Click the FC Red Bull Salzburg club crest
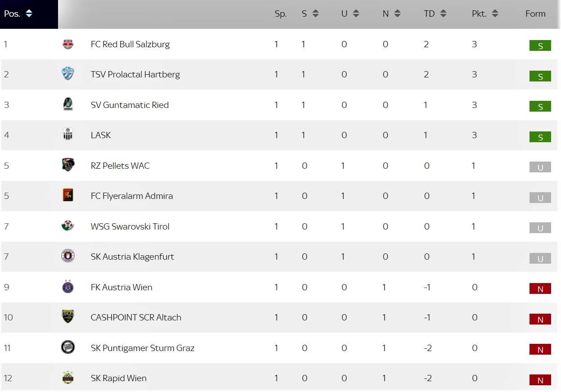This screenshot has width=561, height=392. pyautogui.click(x=68, y=44)
